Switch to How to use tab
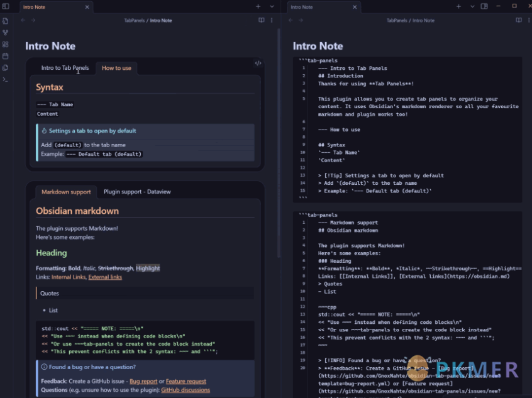This screenshot has height=398, width=532. pyautogui.click(x=116, y=68)
